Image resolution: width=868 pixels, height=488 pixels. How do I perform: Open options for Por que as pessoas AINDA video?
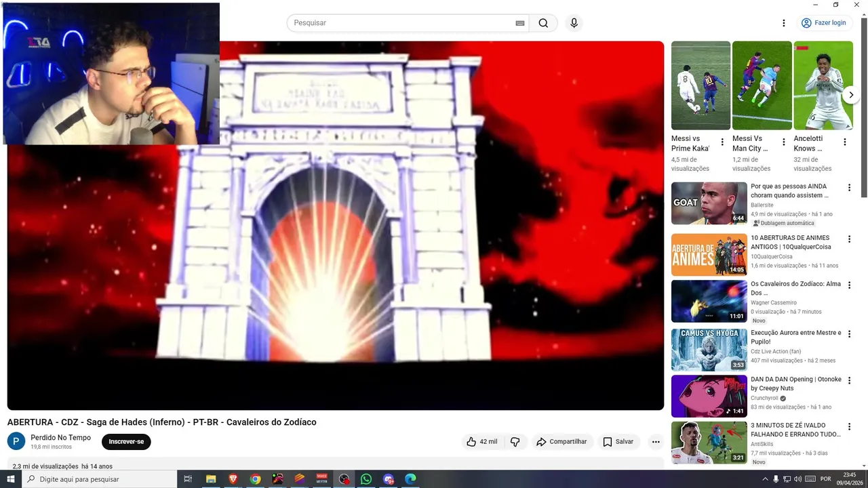click(x=849, y=188)
